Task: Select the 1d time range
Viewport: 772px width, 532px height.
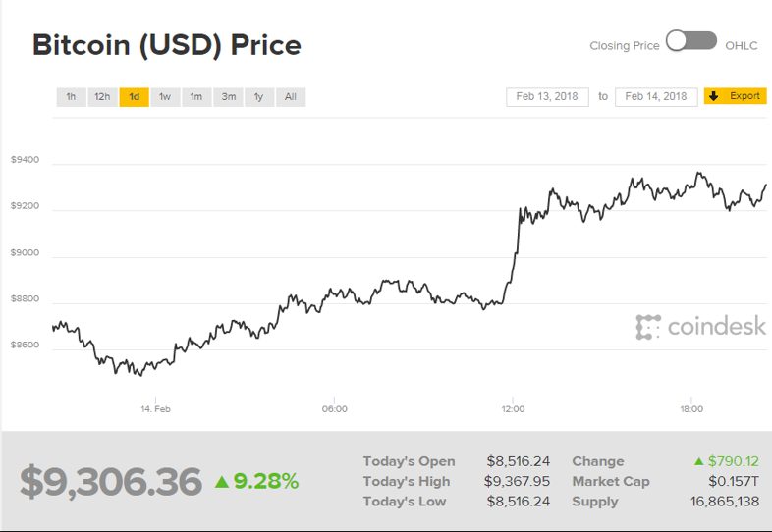Action: [x=134, y=96]
